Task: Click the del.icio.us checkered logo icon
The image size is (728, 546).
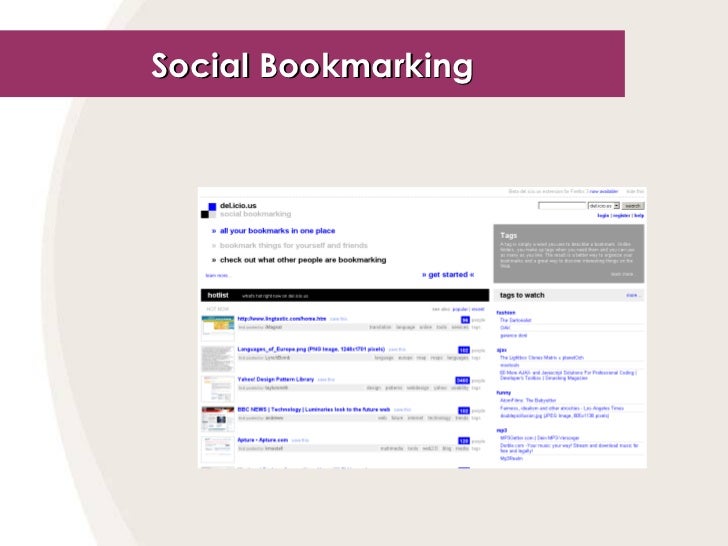Action: tap(208, 210)
